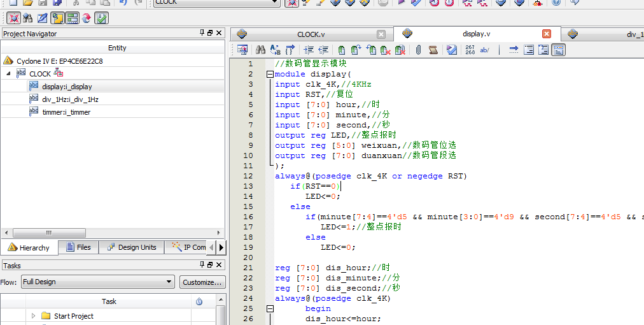Select div_1Hz:i_div_1Hz entity
644x325 pixels.
click(x=70, y=99)
